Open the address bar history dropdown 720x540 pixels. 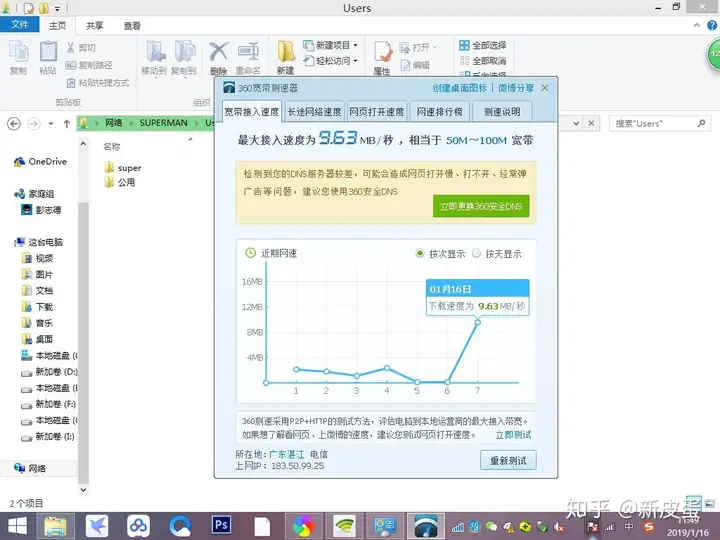[x=576, y=123]
